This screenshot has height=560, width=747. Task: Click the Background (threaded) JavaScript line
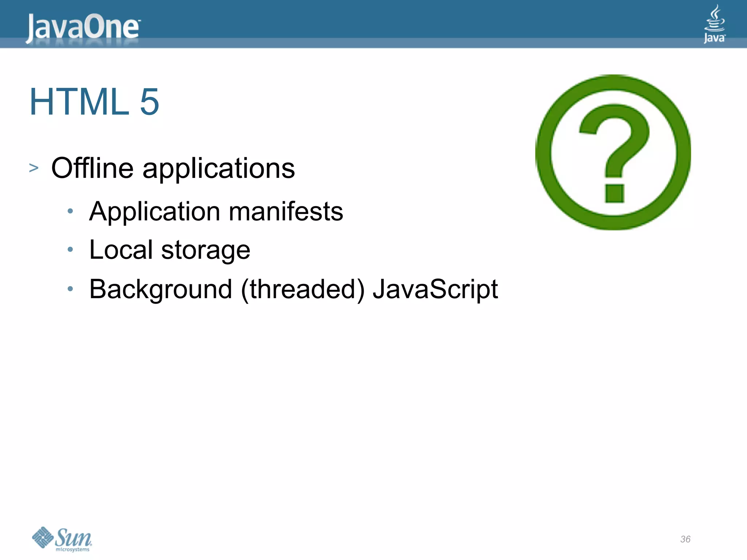click(x=293, y=289)
